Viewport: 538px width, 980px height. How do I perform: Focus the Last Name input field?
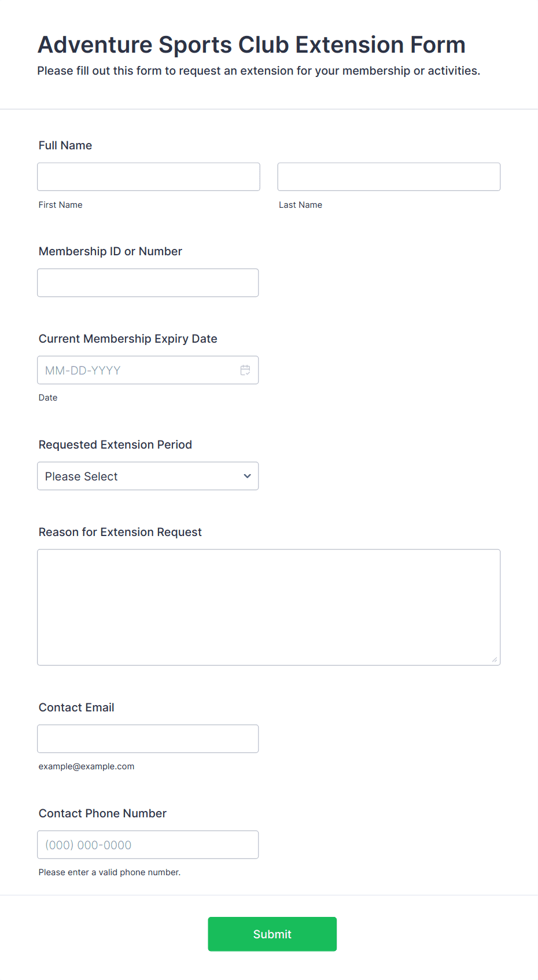(x=389, y=177)
